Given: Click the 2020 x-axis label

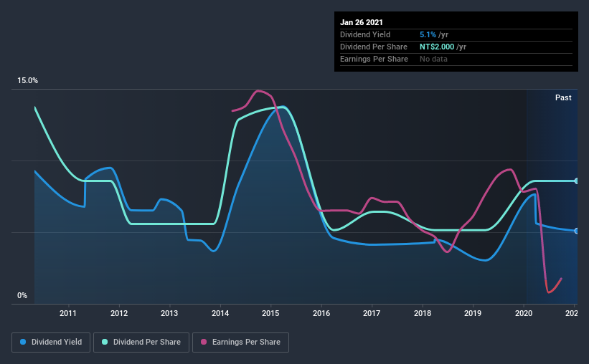Looking at the screenshot, I should click(x=524, y=313).
